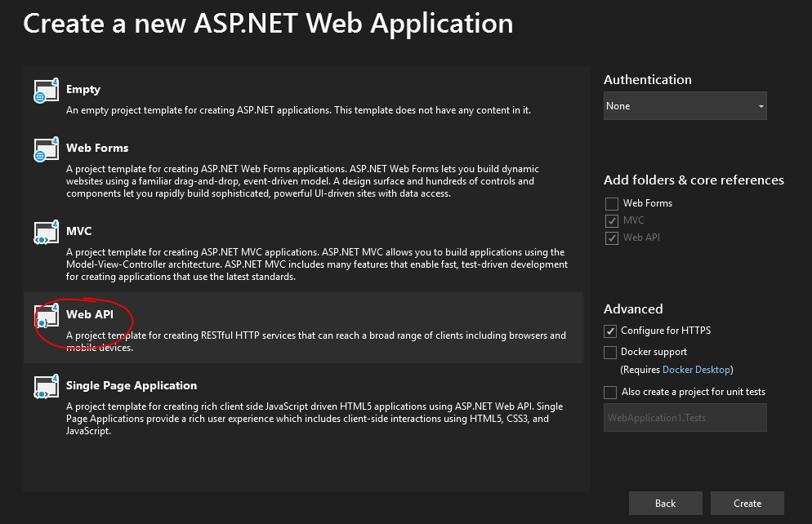Uncheck Configure for HTTPS
Viewport: 812px width, 524px height.
[x=610, y=331]
